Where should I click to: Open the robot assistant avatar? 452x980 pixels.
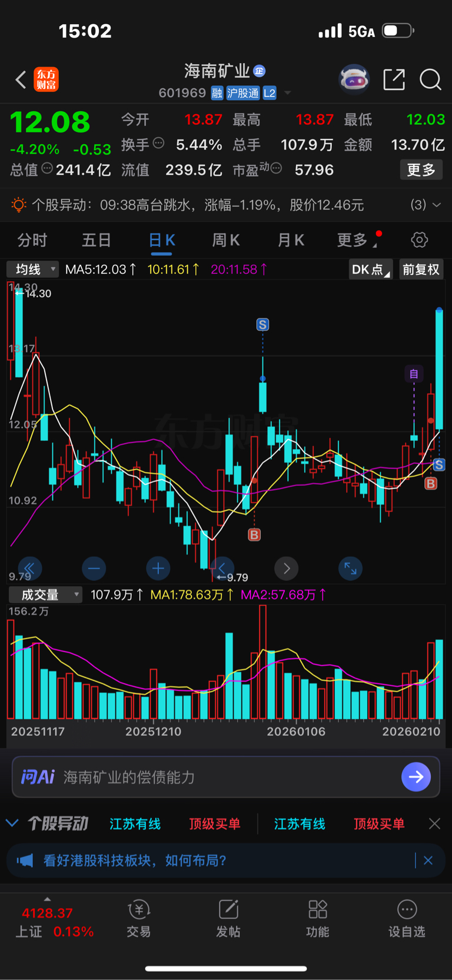click(x=354, y=79)
